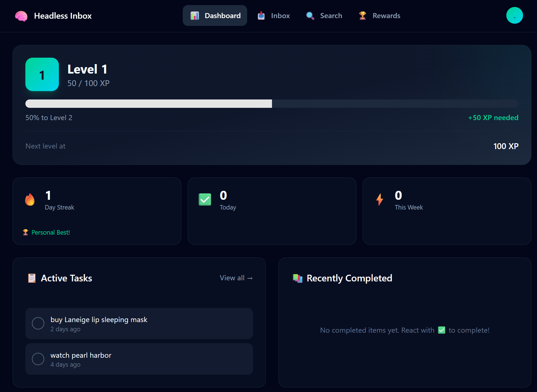Click the clipboard icon beside Active Tasks
Viewport: 537px width, 392px height.
pyautogui.click(x=32, y=278)
